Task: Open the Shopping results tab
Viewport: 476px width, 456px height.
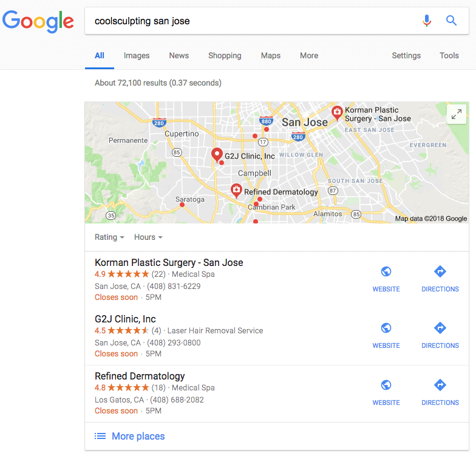Action: click(225, 56)
